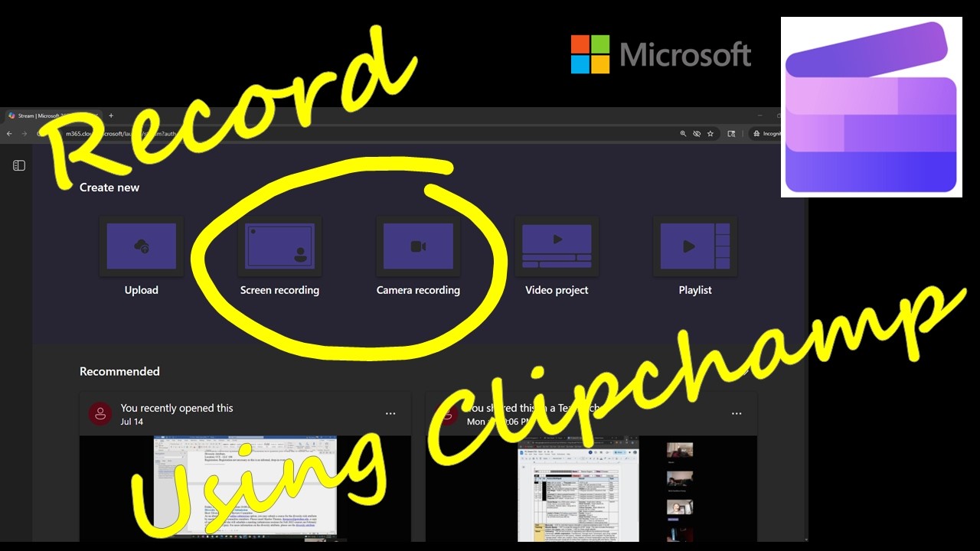
Task: Bookmark this page with the star icon
Action: pos(710,133)
